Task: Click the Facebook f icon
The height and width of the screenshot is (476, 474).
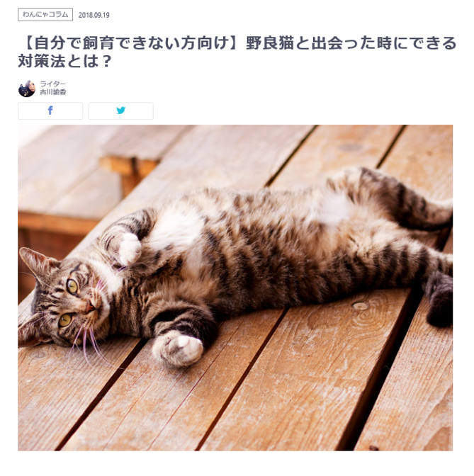Action: pyautogui.click(x=50, y=110)
